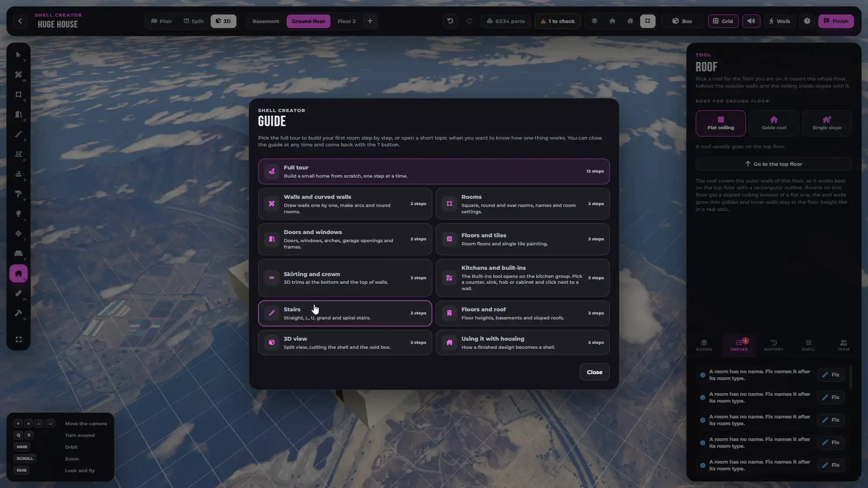Viewport: 868px width, 488px height.
Task: Open the Using it with housing topic
Action: [x=523, y=343]
